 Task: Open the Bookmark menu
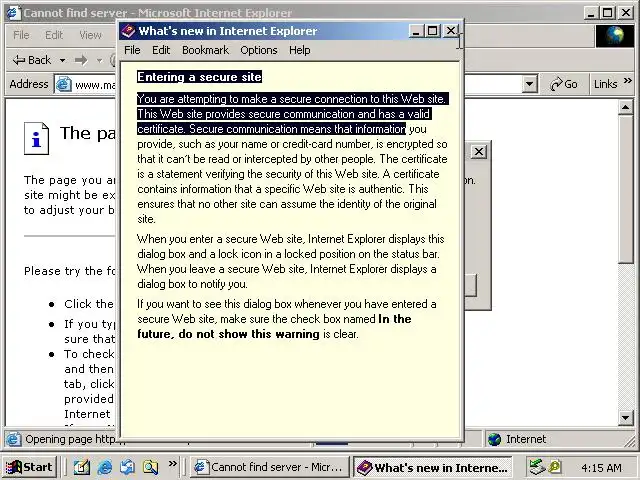click(205, 50)
